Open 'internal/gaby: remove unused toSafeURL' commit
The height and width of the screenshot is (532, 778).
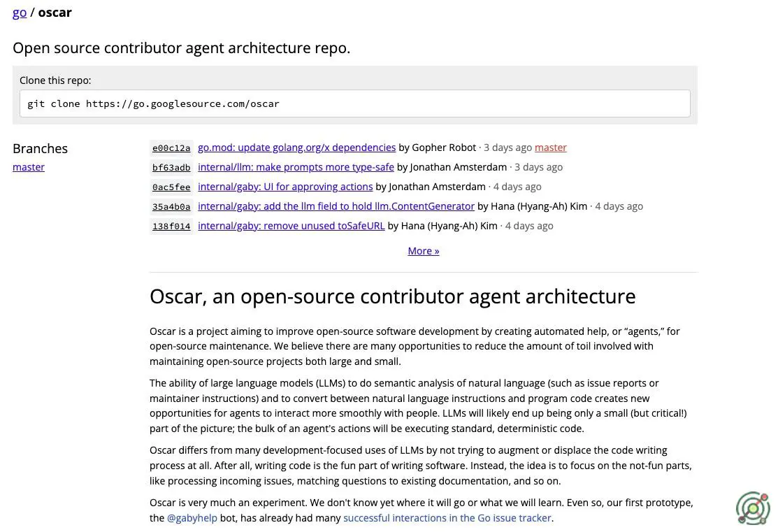(x=291, y=226)
